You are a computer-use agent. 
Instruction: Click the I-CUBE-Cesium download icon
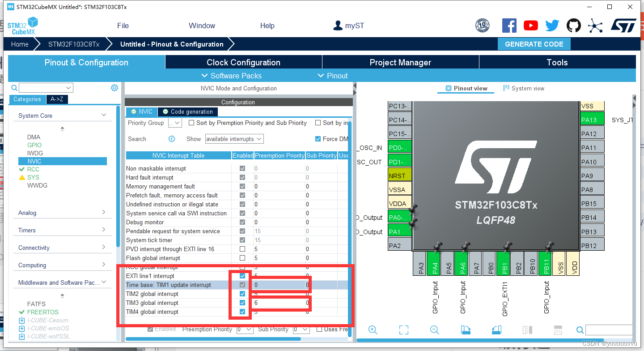(21, 320)
